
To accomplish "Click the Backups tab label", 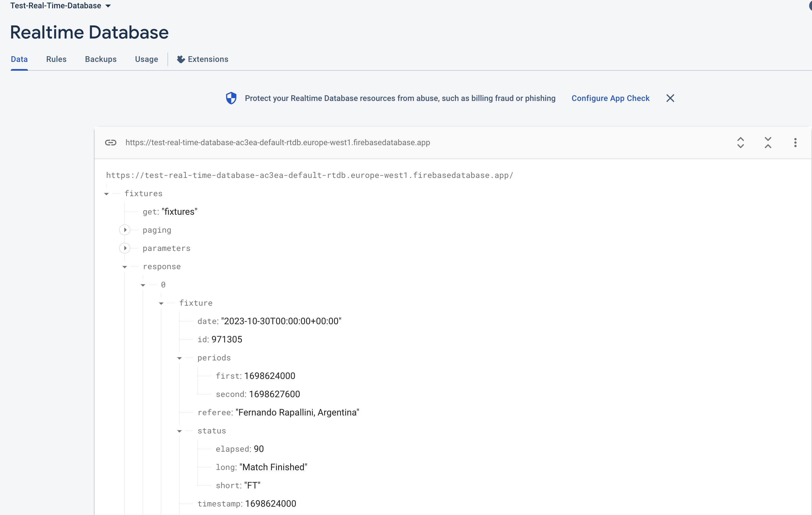I will tap(101, 58).
